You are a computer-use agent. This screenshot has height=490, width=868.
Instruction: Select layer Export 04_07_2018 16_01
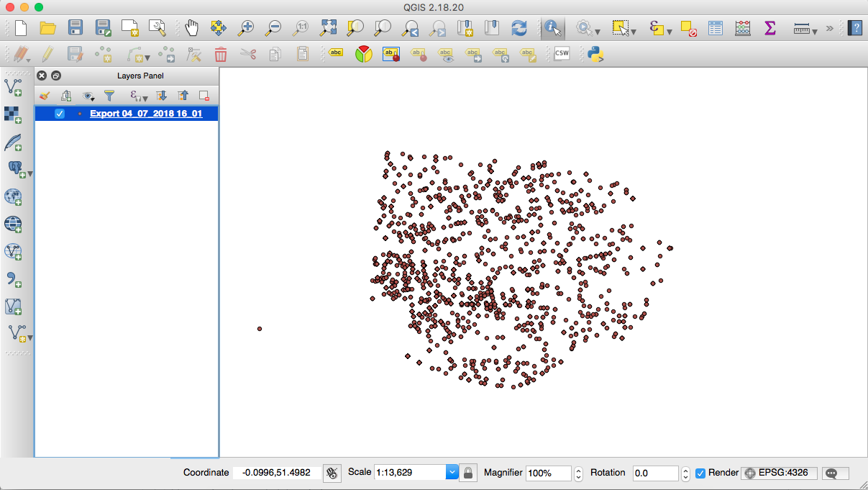point(146,114)
